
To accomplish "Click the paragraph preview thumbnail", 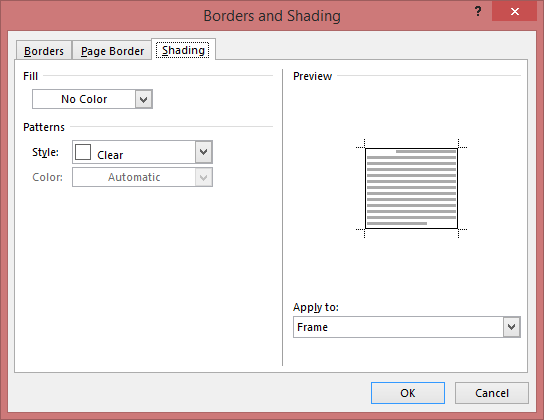I will point(411,188).
